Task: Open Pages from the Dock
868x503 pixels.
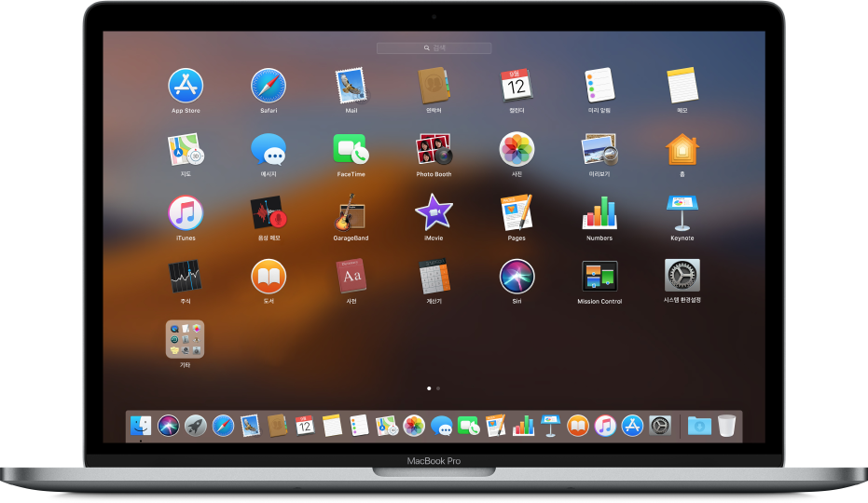Action: 495,426
